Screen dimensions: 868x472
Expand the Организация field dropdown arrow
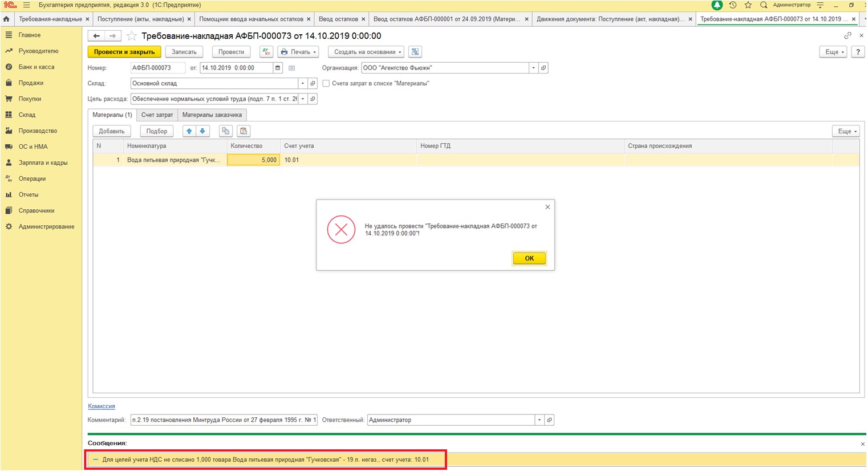(x=534, y=68)
